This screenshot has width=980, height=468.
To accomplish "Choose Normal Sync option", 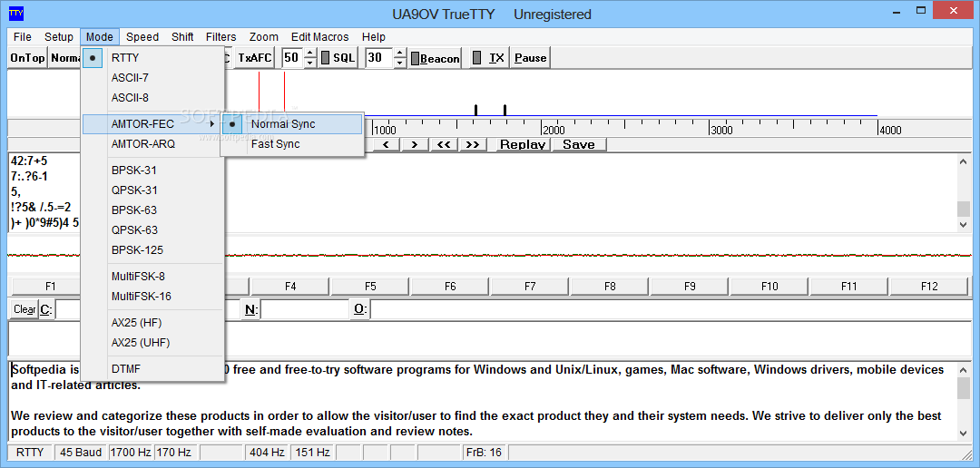I will click(x=292, y=123).
